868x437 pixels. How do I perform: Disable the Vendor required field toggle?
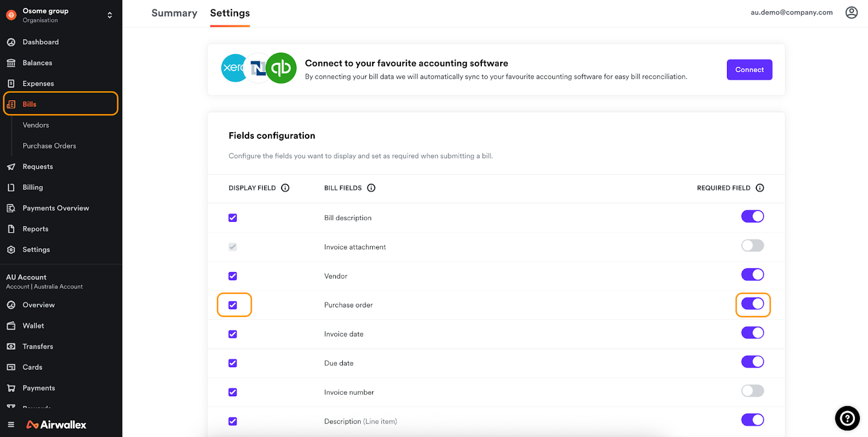tap(752, 275)
